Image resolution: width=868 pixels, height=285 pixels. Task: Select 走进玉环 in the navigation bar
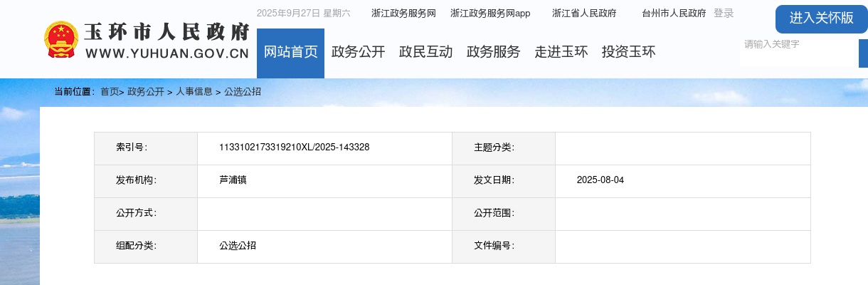[561, 52]
